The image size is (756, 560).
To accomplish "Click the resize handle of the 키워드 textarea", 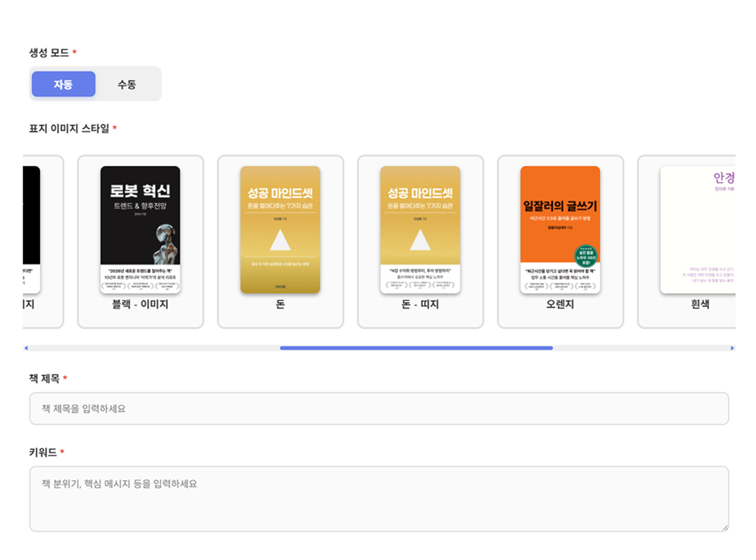I will pyautogui.click(x=726, y=527).
